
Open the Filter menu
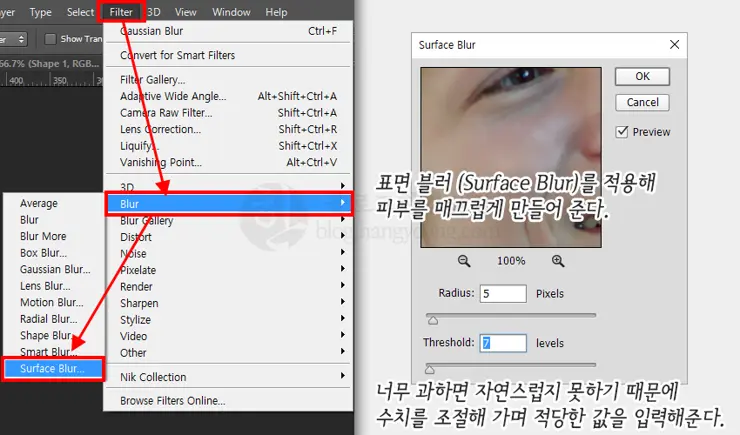pyautogui.click(x=121, y=12)
